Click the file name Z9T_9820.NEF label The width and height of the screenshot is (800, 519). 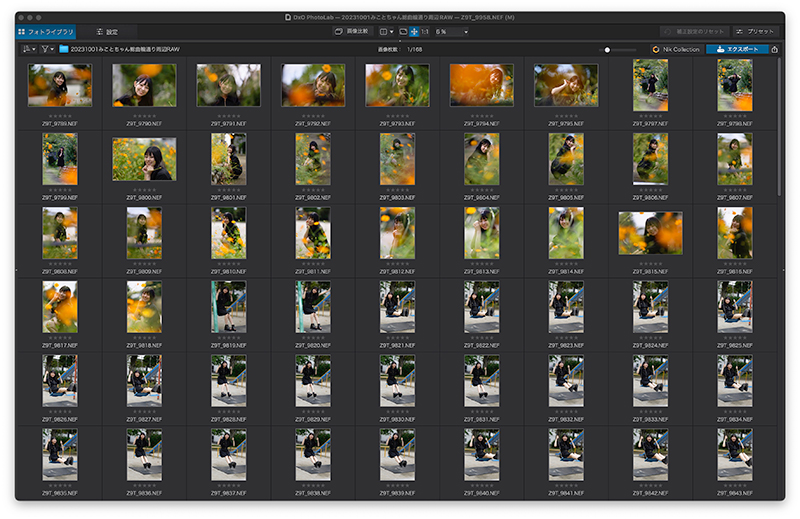(x=313, y=345)
